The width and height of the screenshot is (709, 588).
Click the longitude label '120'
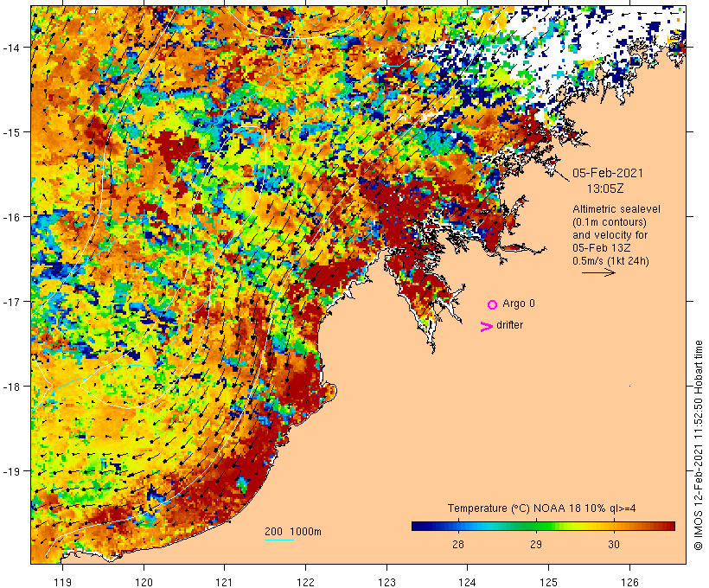coord(144,582)
